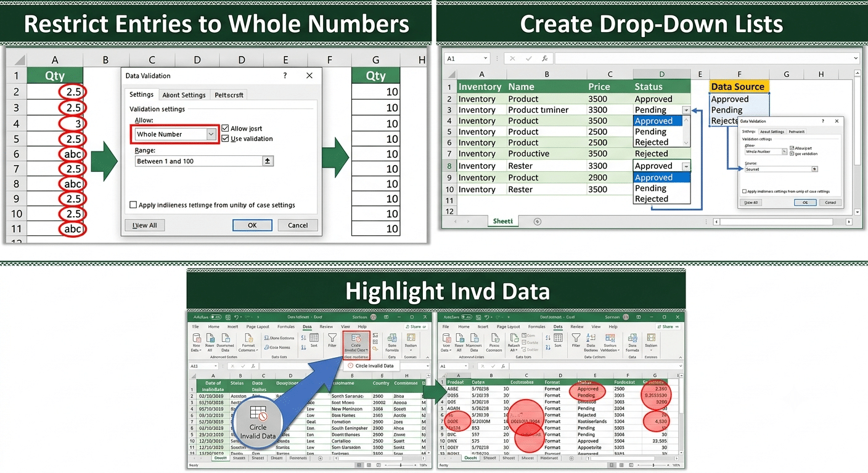Select highlighted Approved option in upper Status dropdown list
Image resolution: width=868 pixels, height=473 pixels.
pyautogui.click(x=658, y=121)
